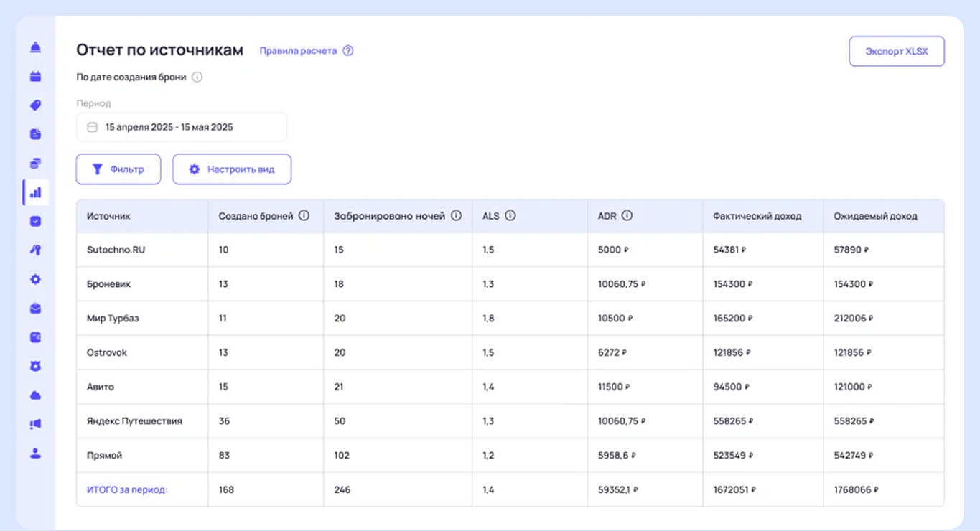Image resolution: width=980 pixels, height=531 pixels.
Task: Open the Фильтр button
Action: [x=118, y=169]
